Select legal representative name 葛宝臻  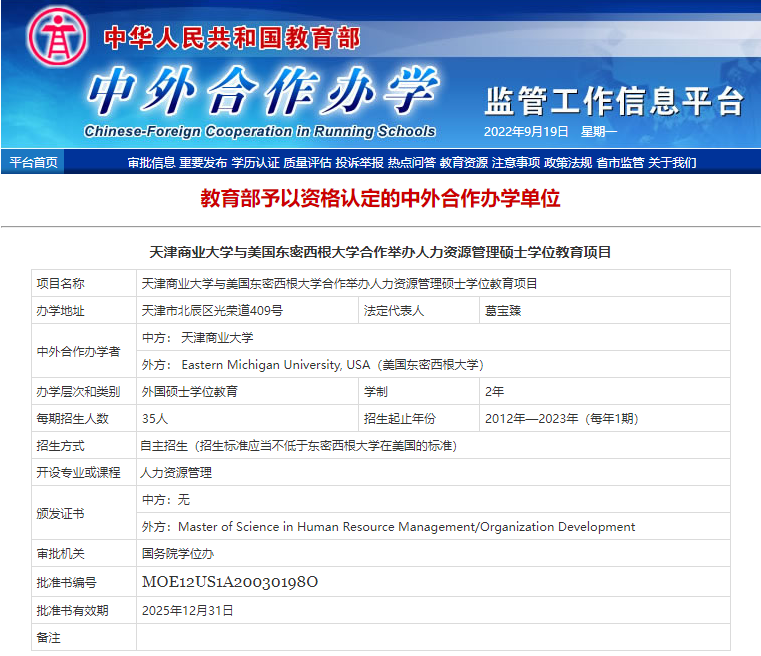[x=503, y=311]
